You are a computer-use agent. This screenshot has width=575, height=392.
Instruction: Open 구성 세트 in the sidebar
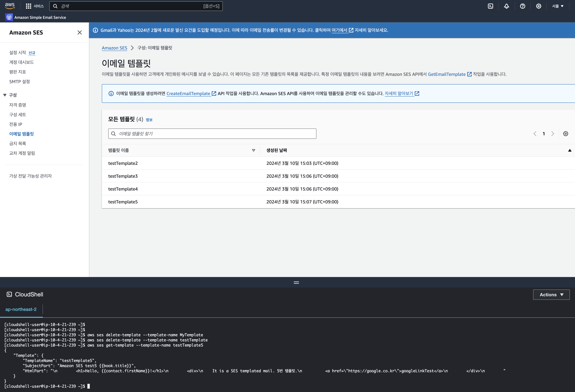point(18,115)
